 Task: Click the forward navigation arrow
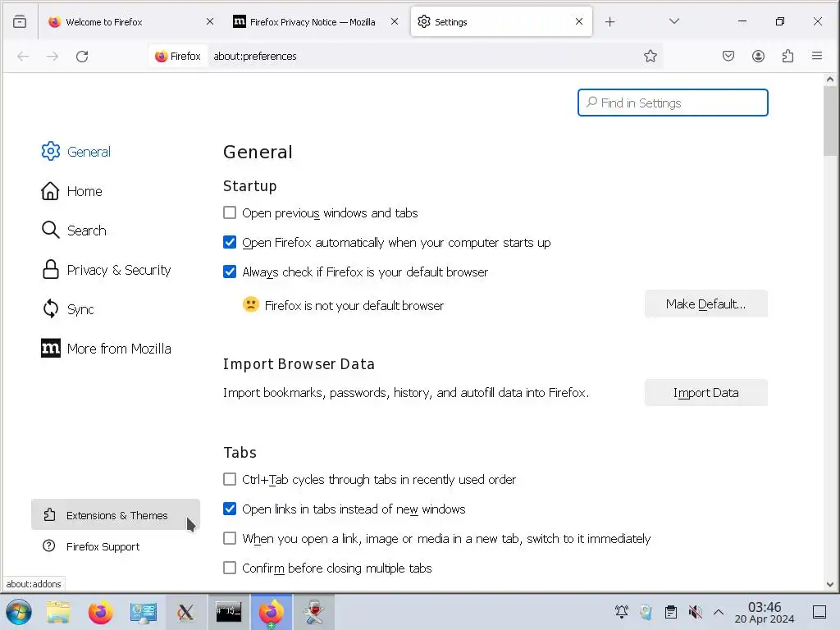tap(52, 57)
